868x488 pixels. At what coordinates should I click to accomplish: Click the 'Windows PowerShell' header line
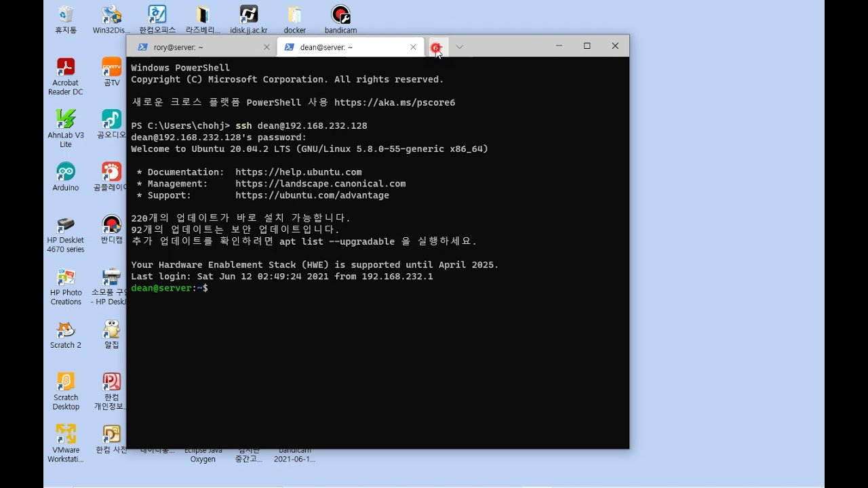pos(180,68)
